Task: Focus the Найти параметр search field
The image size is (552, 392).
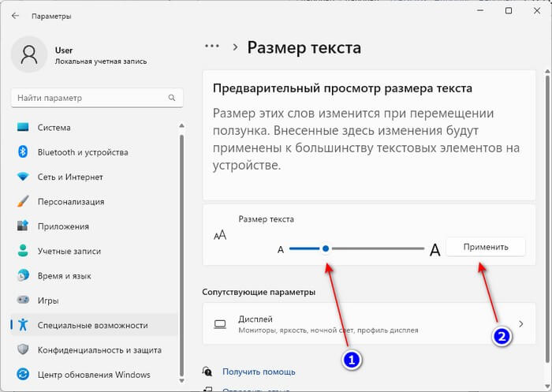Action: point(97,98)
